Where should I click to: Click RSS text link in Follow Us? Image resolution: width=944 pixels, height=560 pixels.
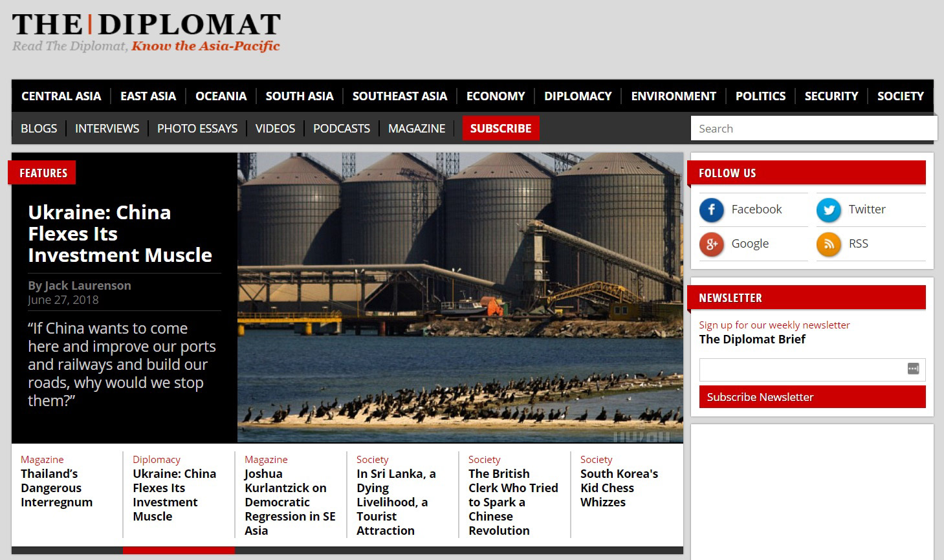pyautogui.click(x=858, y=244)
